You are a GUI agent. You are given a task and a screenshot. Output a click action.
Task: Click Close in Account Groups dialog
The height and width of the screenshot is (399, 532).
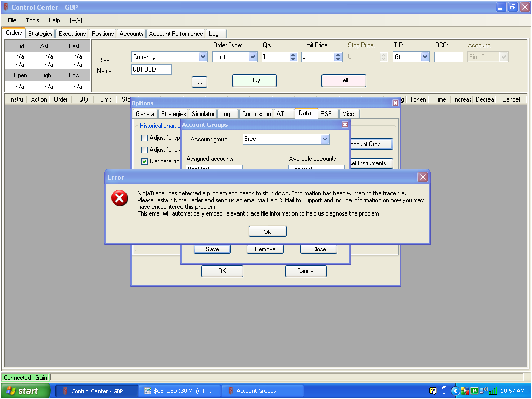(319, 249)
